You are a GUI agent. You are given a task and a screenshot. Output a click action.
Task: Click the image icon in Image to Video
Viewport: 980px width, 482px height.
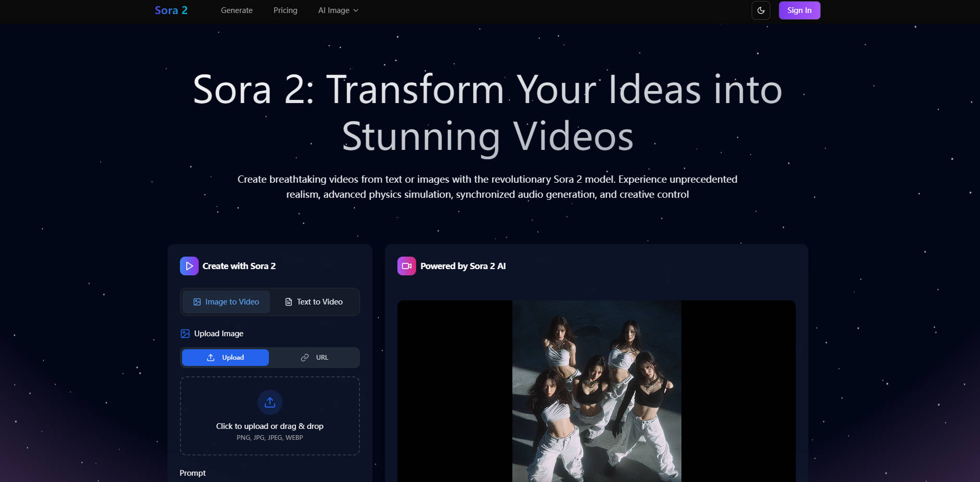197,302
